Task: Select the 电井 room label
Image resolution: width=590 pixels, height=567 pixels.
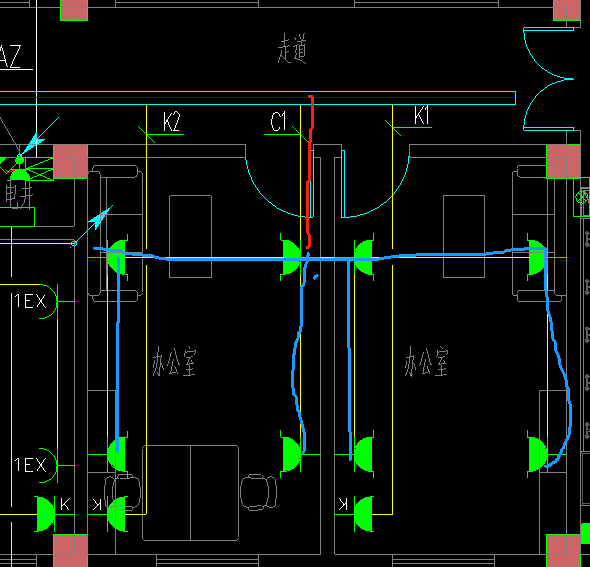Action: coord(19,195)
